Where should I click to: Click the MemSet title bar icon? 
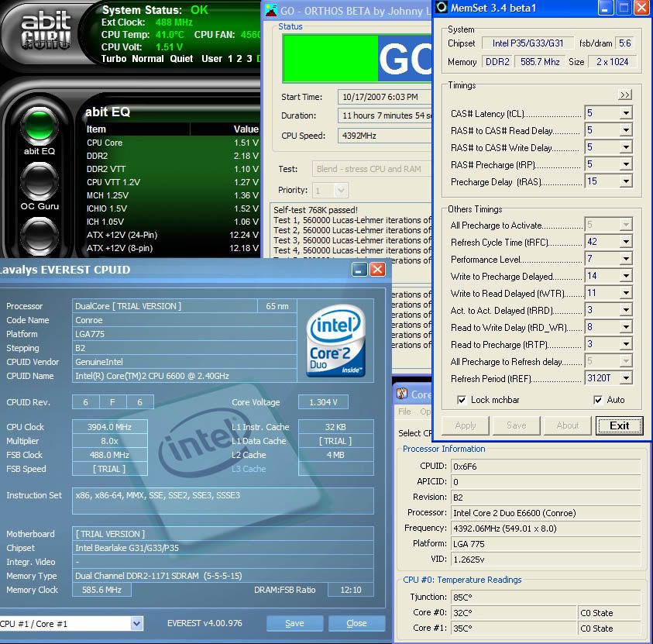coord(442,8)
